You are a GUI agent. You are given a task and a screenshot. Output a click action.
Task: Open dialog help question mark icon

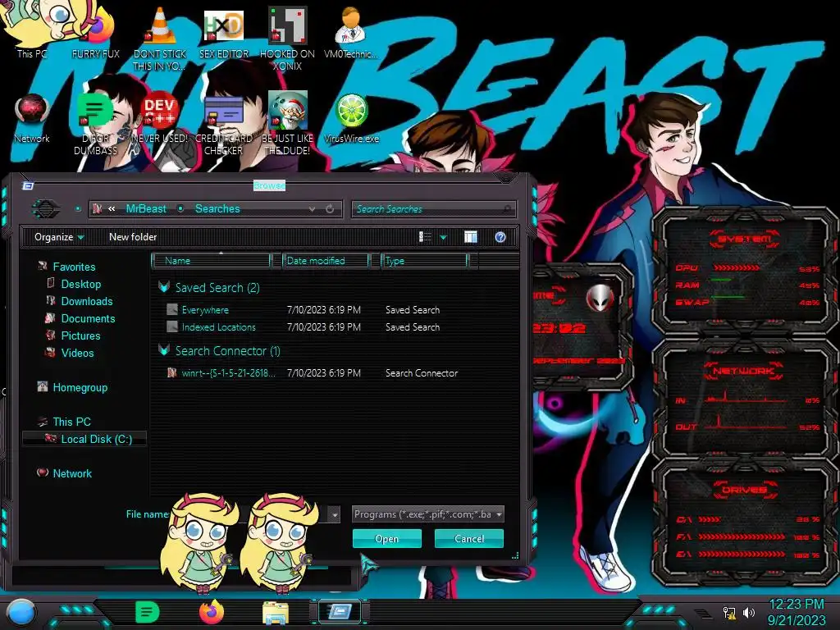click(500, 237)
